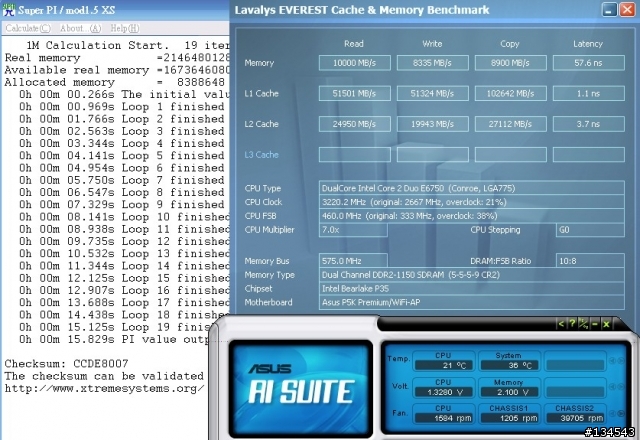Click the L3 Cache row label
Image resolution: width=640 pixels, height=440 pixels.
click(x=261, y=155)
